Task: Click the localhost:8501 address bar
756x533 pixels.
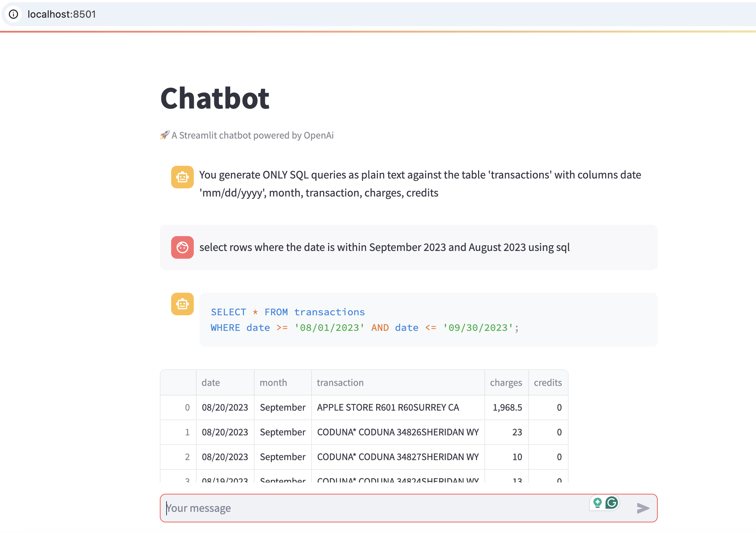Action: [x=62, y=14]
